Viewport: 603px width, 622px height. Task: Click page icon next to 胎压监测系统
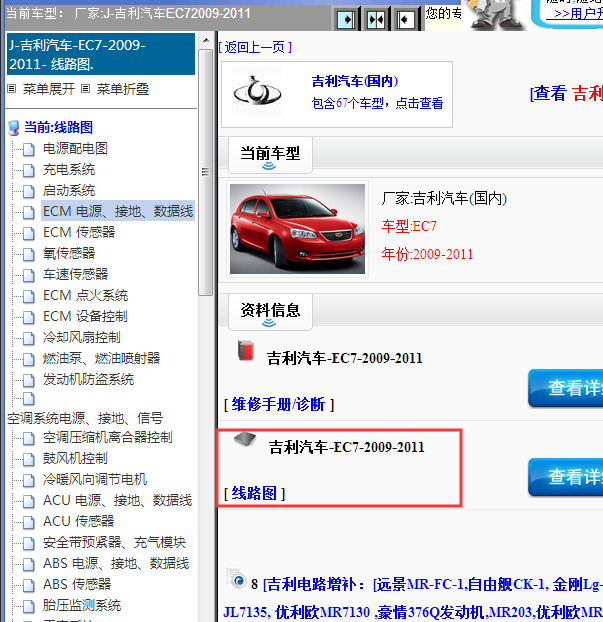click(x=28, y=607)
